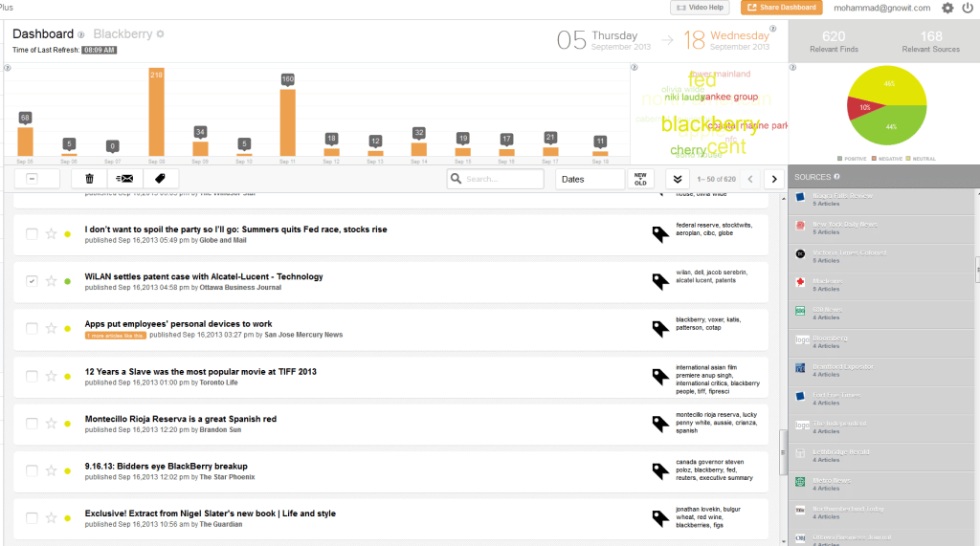Click tag icon for Summers quits Fed article
This screenshot has height=546, width=980.
[660, 234]
